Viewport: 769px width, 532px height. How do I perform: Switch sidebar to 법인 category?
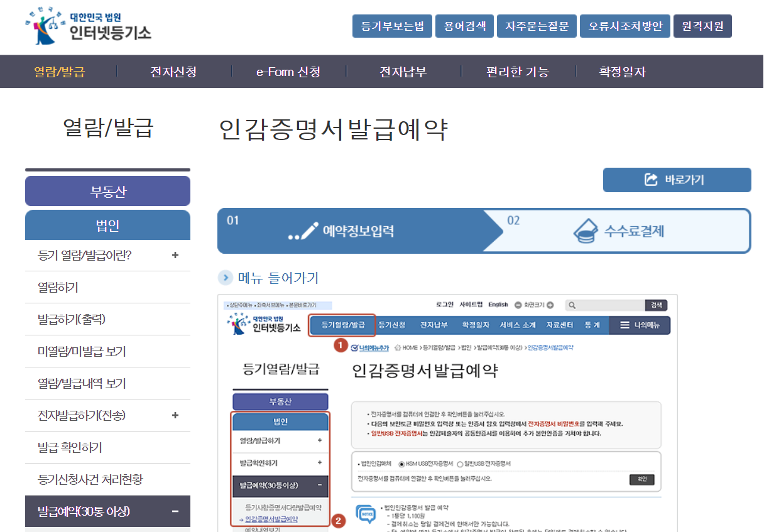[107, 225]
